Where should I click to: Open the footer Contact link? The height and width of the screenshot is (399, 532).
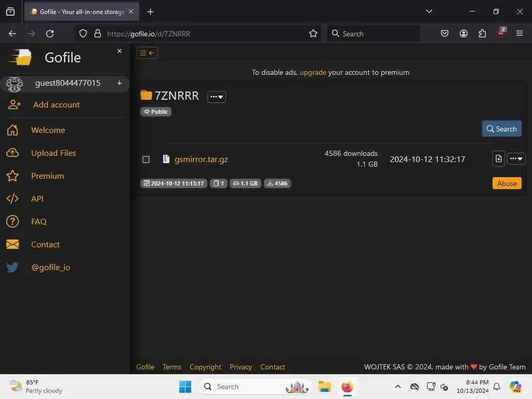[x=272, y=367]
